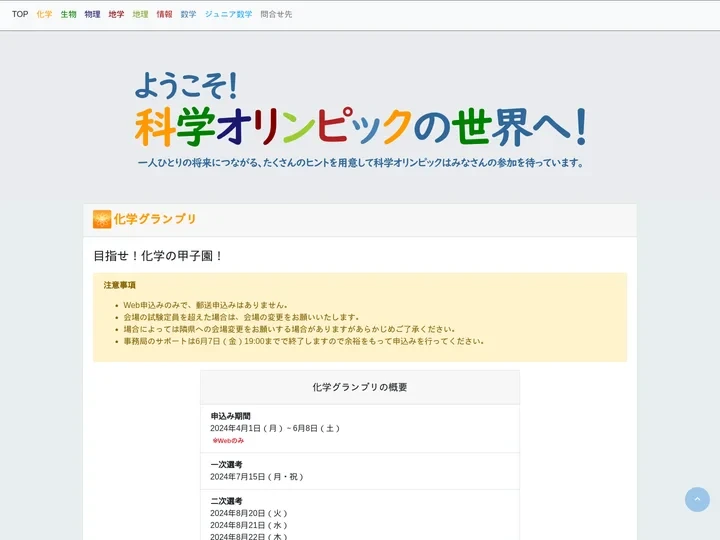Open the 物理 navigation link

tap(92, 14)
